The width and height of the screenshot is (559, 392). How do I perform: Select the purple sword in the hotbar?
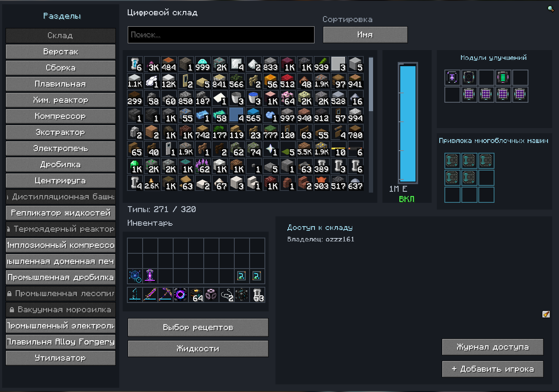tap(150, 294)
